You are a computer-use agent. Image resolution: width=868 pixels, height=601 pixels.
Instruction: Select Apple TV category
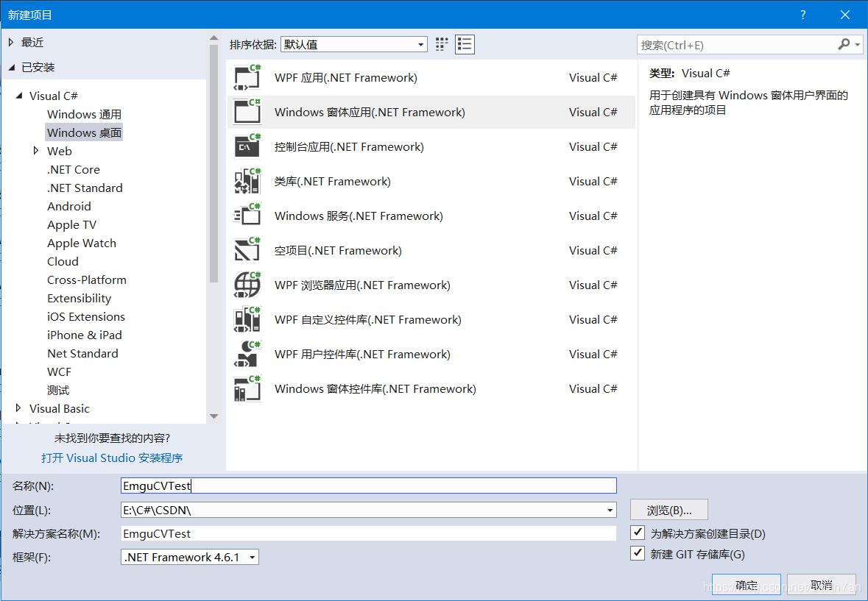point(72,225)
